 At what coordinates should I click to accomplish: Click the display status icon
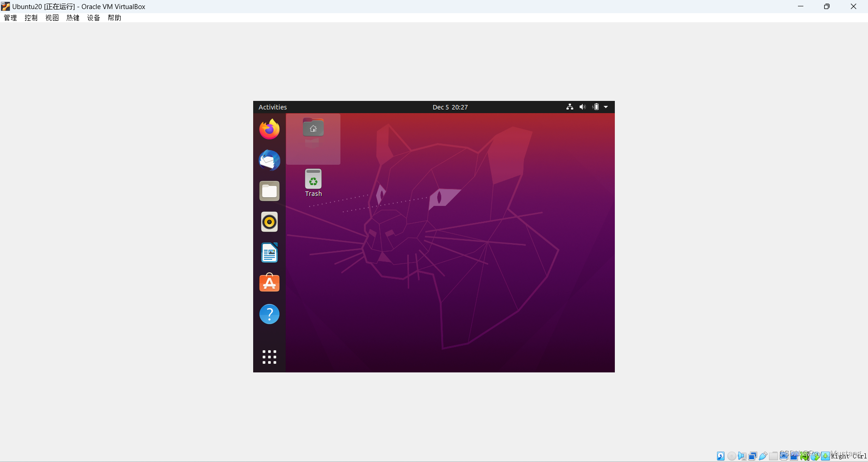coord(784,456)
